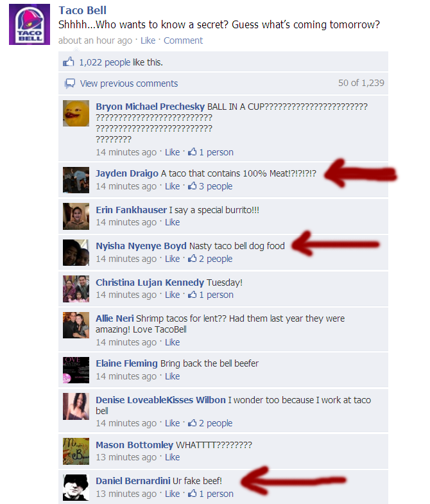The width and height of the screenshot is (430, 504).
Task: Open the Taco Bell page name link
Action: coord(82,10)
